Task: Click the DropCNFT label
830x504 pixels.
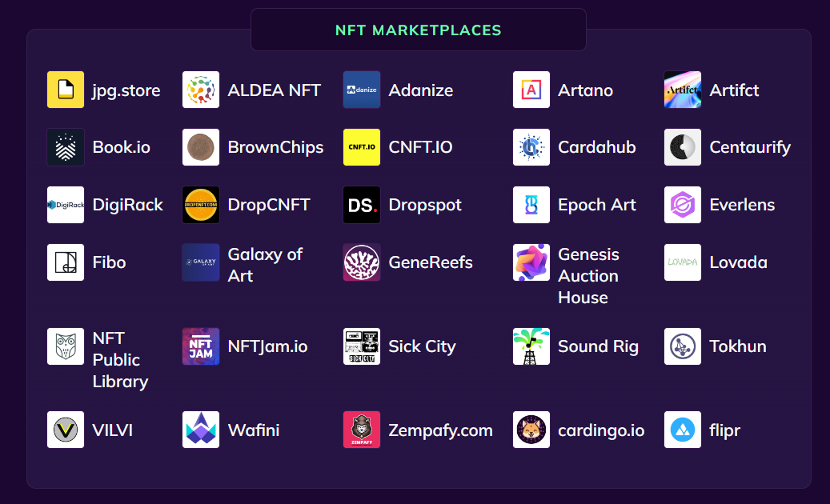Action: pyautogui.click(x=269, y=206)
